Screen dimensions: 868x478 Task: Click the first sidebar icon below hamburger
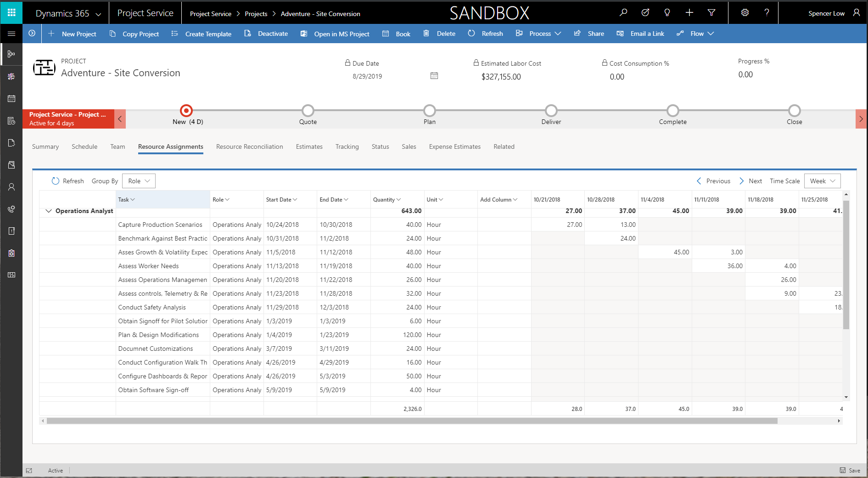11,54
